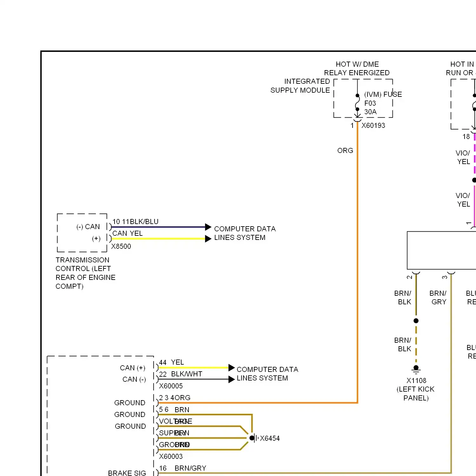
Task: Click the X60003 connector label
Action: (x=171, y=456)
